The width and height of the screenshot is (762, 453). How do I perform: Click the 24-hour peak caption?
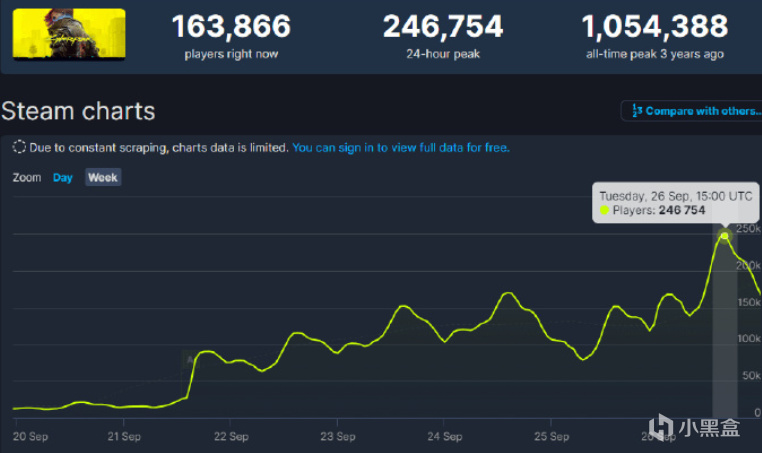[443, 54]
